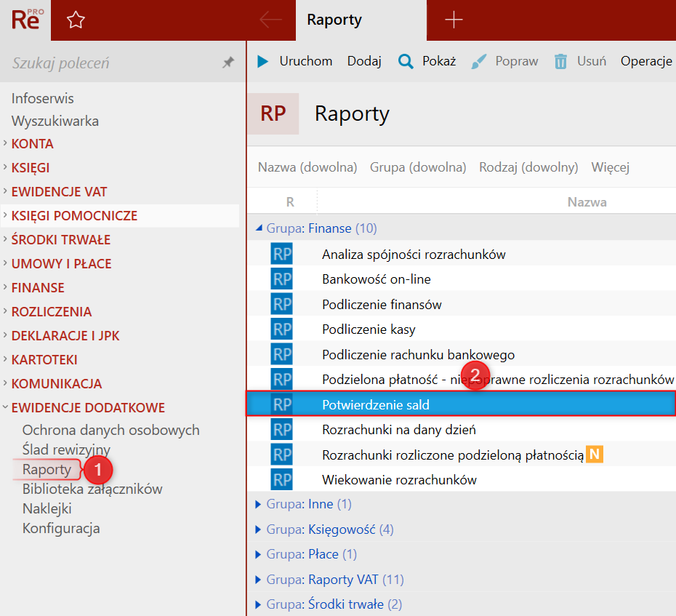Switch to the Raporty tab
This screenshot has height=616, width=676.
pos(334,20)
